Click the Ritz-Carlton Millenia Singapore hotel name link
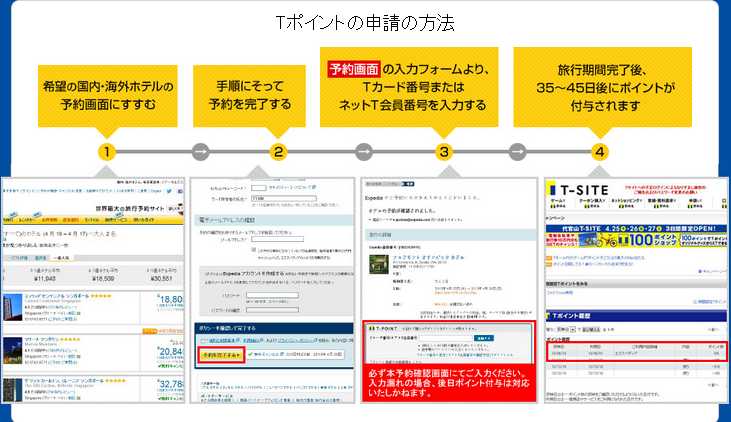Screen dimensions: 731x422 click(63, 380)
